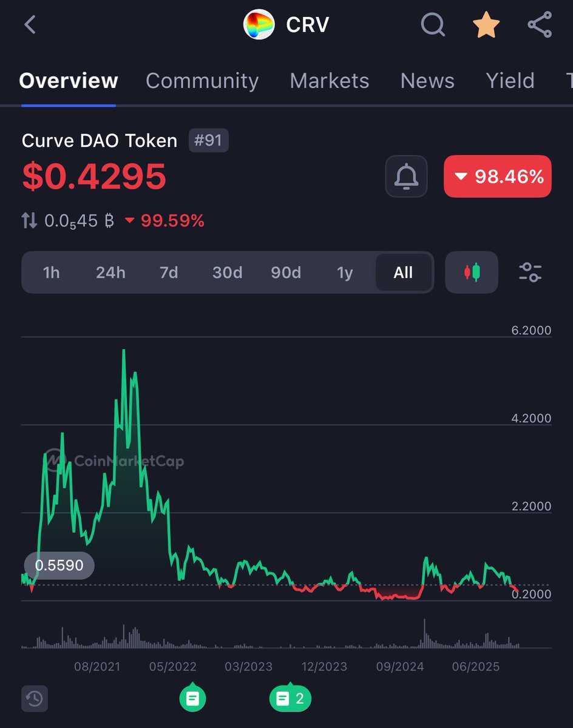Open the Yield tab
Viewport: 573px width, 728px height.
(510, 81)
